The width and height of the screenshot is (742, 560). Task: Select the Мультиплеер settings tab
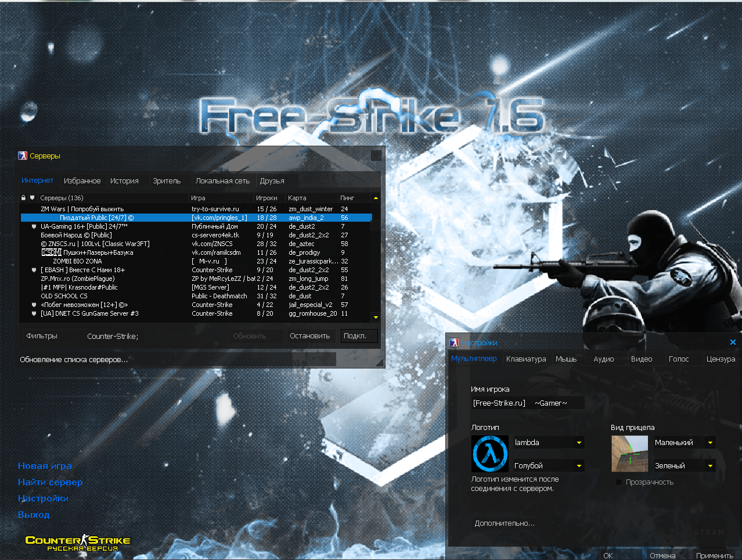click(474, 359)
